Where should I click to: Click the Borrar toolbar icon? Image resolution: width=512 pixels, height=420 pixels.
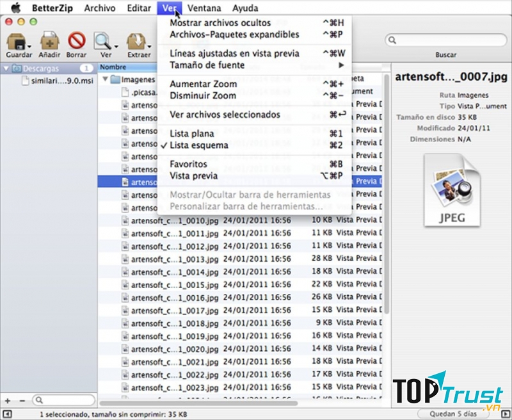[76, 40]
